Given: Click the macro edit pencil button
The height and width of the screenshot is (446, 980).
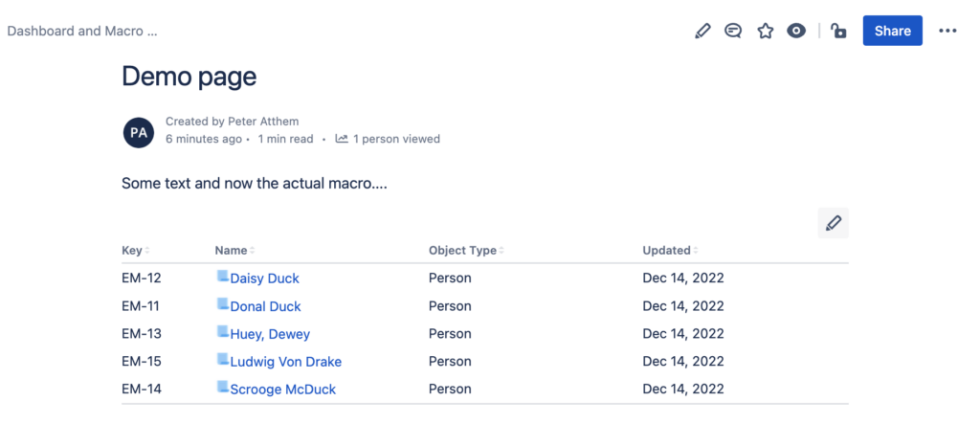Looking at the screenshot, I should click(x=834, y=223).
